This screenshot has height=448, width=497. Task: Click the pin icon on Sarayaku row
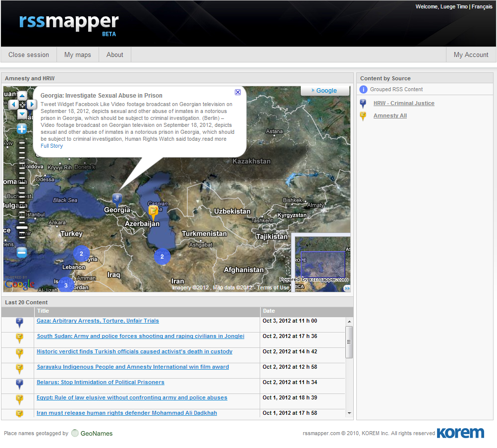(19, 369)
